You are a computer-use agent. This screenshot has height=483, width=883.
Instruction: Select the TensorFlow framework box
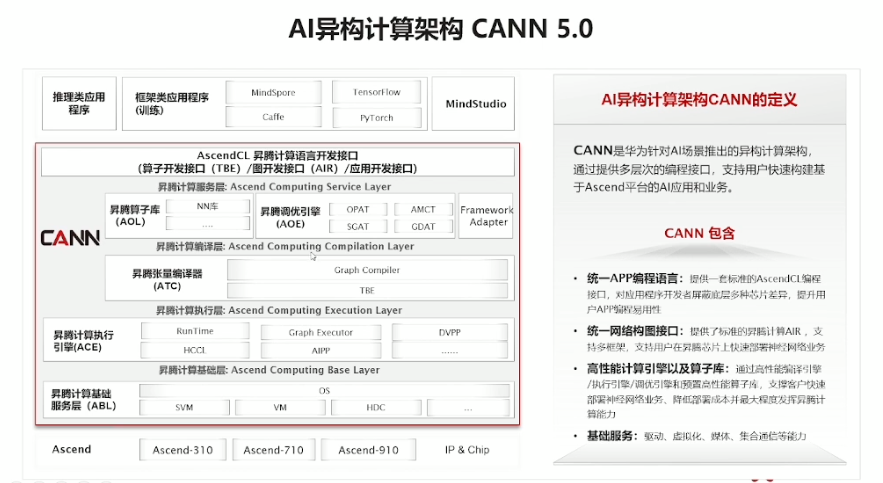pos(376,92)
